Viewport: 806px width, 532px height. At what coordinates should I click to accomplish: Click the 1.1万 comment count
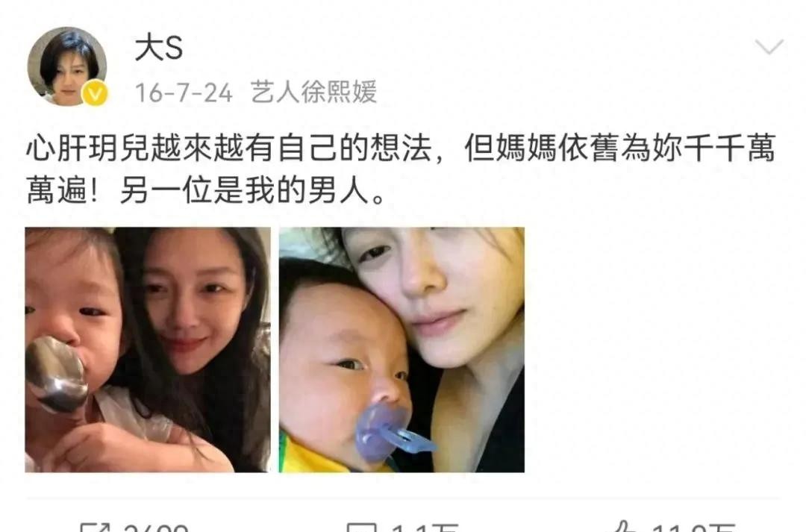coord(425,528)
